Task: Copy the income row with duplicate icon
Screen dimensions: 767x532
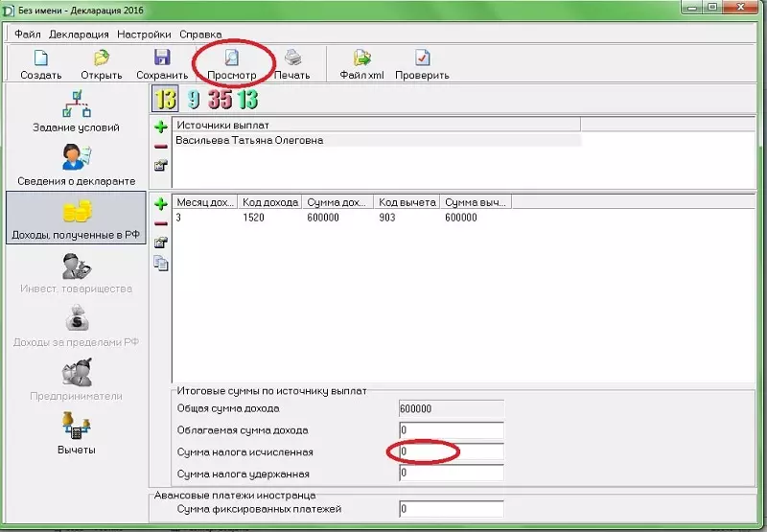Action: point(160,263)
